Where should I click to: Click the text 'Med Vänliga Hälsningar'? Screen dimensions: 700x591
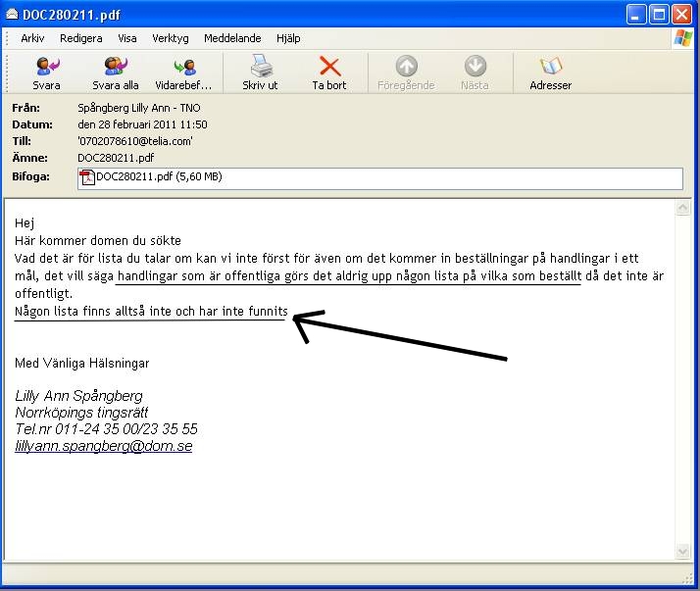[x=82, y=363]
